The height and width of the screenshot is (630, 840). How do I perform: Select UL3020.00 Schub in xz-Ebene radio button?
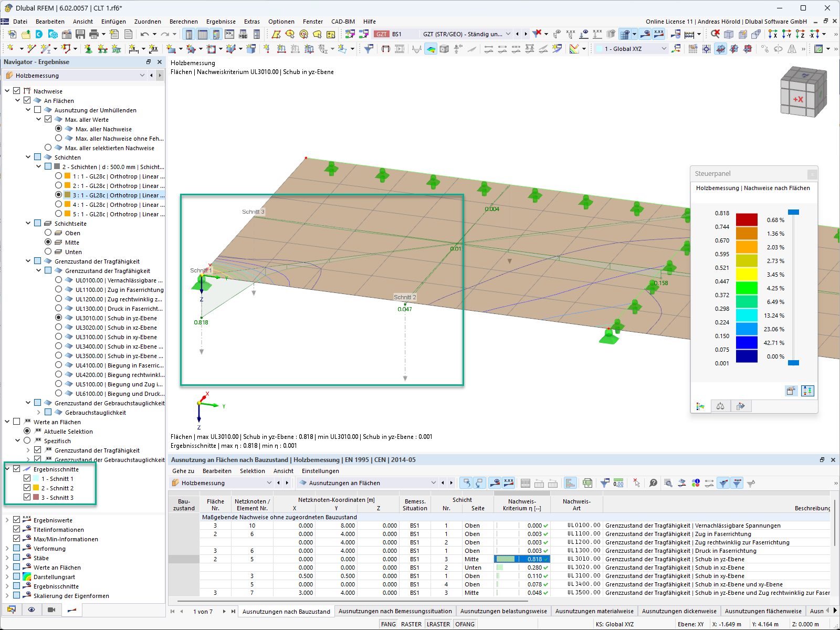click(59, 328)
